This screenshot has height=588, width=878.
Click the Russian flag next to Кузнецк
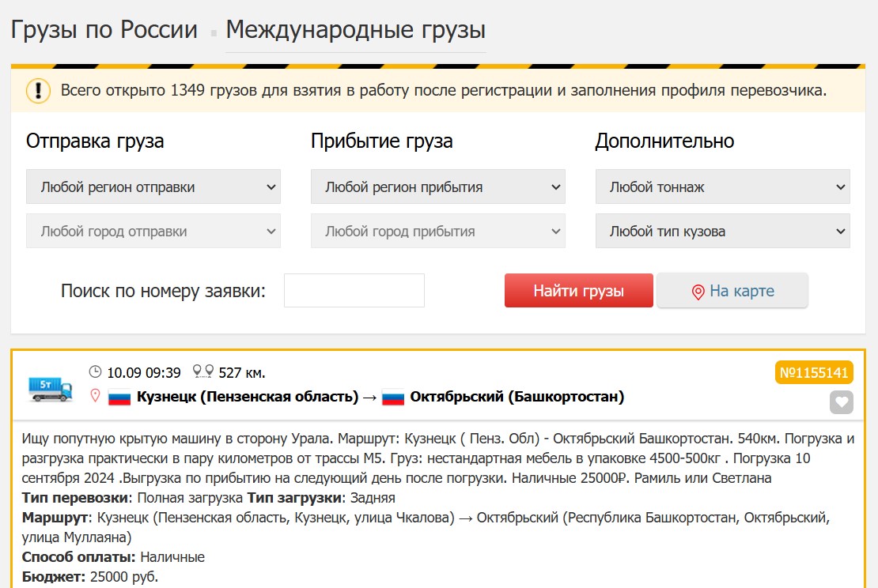point(119,398)
